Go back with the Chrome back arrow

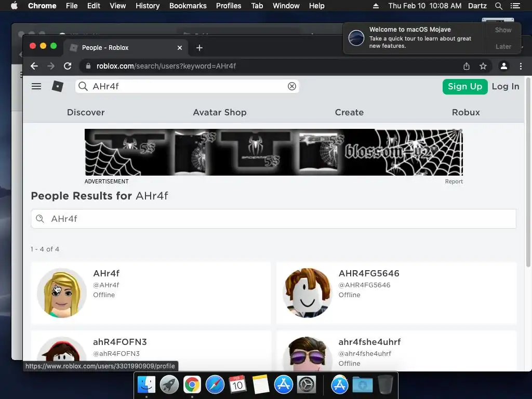tap(34, 66)
